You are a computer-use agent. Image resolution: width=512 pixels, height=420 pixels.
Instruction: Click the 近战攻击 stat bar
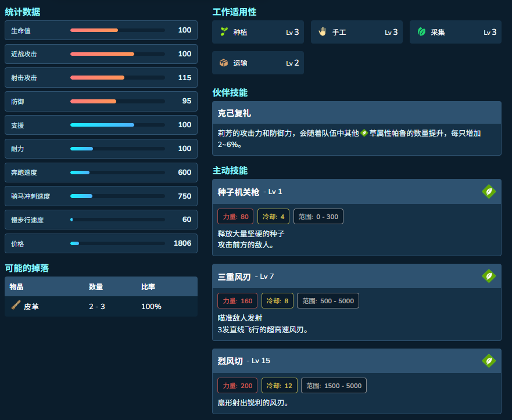(x=117, y=54)
